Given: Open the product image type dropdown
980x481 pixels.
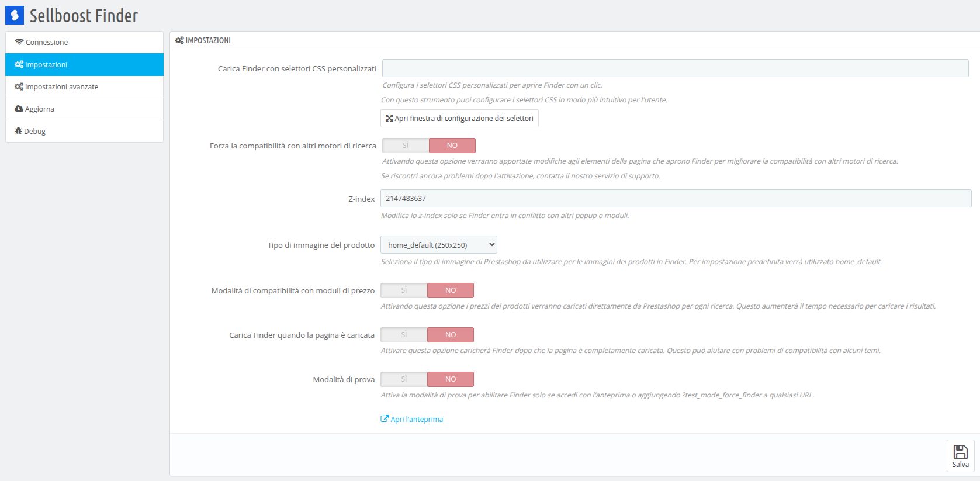Looking at the screenshot, I should 439,245.
